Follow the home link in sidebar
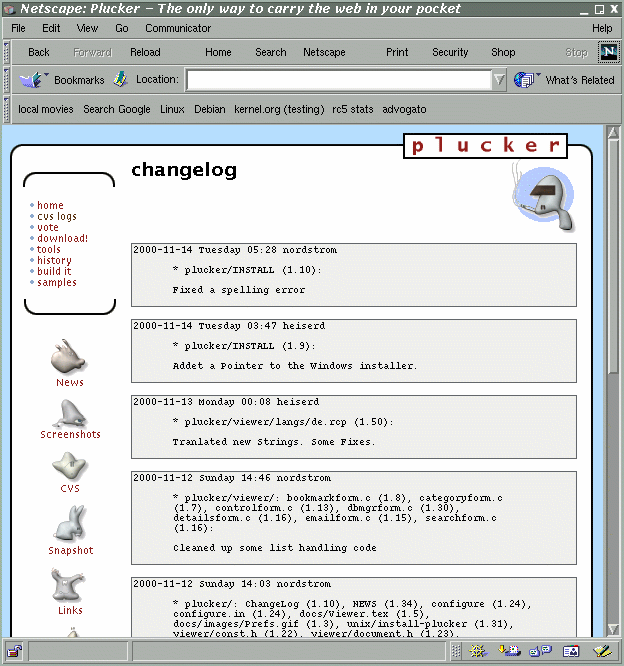Image resolution: width=624 pixels, height=666 pixels. pos(50,205)
